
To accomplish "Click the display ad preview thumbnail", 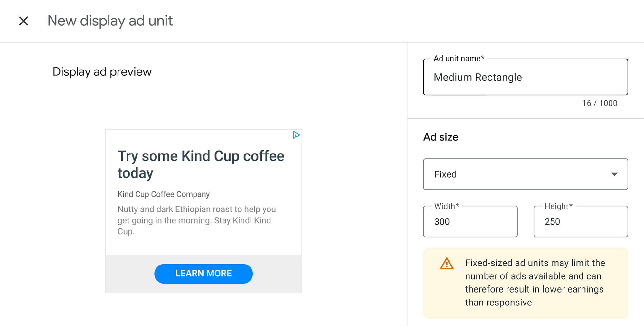I will [203, 211].
